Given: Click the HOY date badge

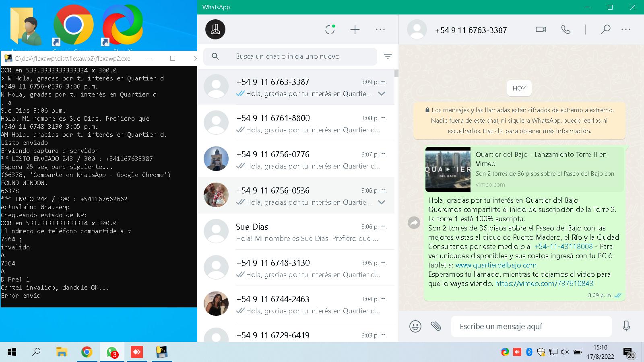Looking at the screenshot, I should [519, 88].
